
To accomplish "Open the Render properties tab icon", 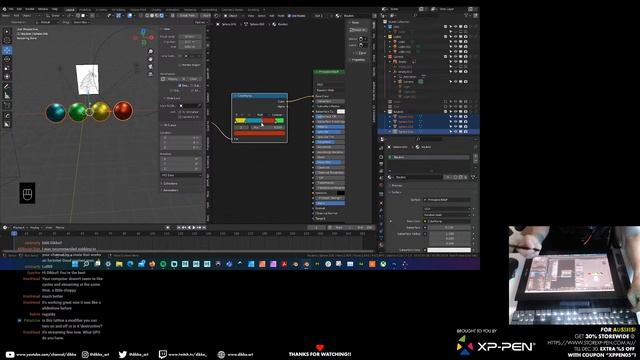I will click(x=381, y=157).
